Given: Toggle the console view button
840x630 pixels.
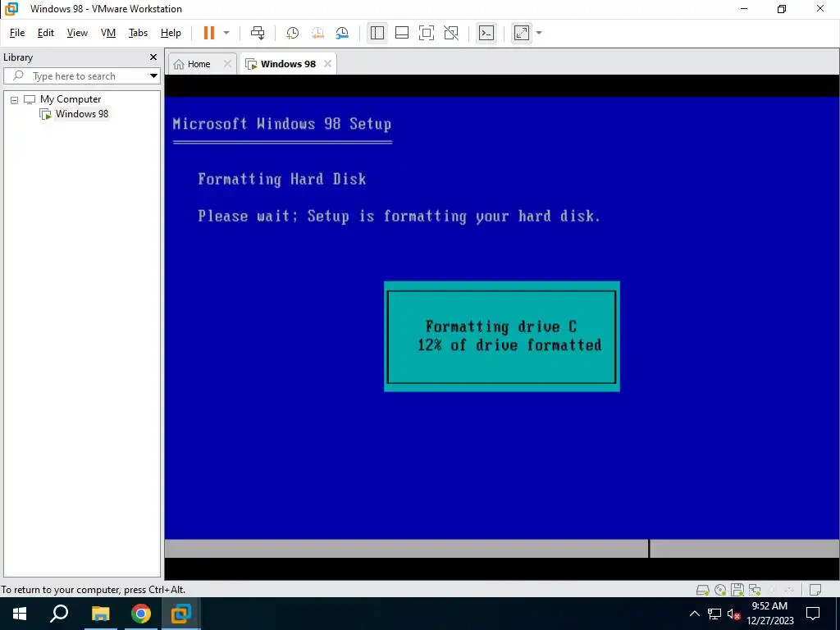Looking at the screenshot, I should pos(486,33).
